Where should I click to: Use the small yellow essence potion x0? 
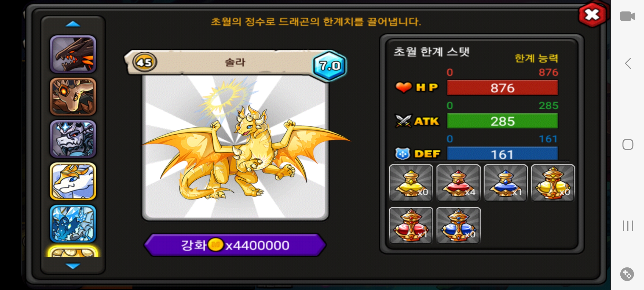[411, 183]
